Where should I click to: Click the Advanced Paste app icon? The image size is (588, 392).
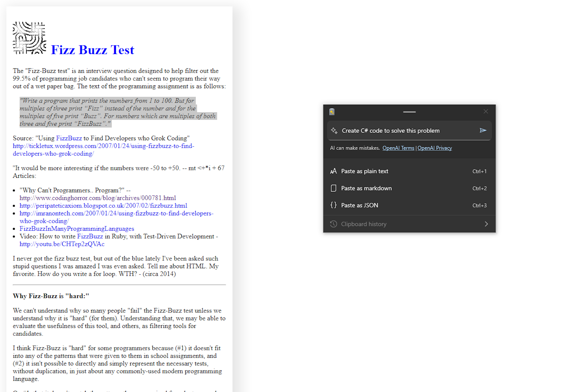tap(332, 112)
